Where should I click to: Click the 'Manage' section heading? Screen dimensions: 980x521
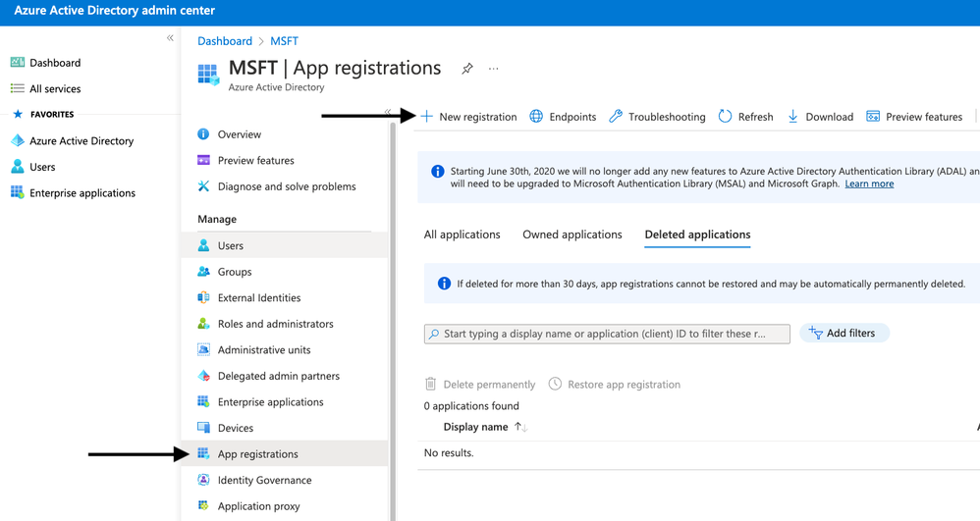coord(217,219)
